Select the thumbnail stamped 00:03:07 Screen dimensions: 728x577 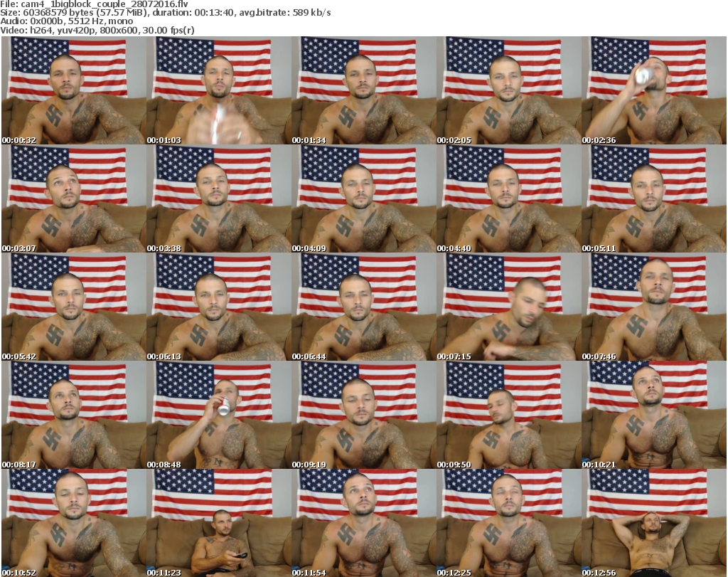73,198
